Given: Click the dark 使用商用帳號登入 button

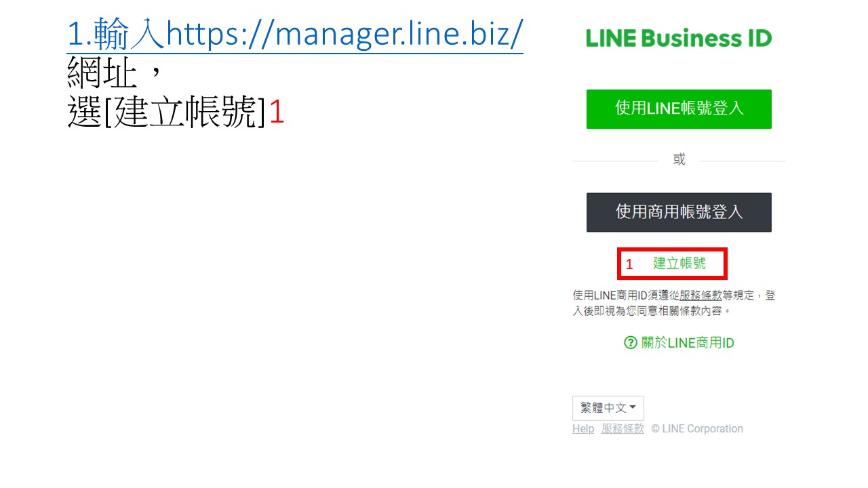Looking at the screenshot, I should pos(679,212).
